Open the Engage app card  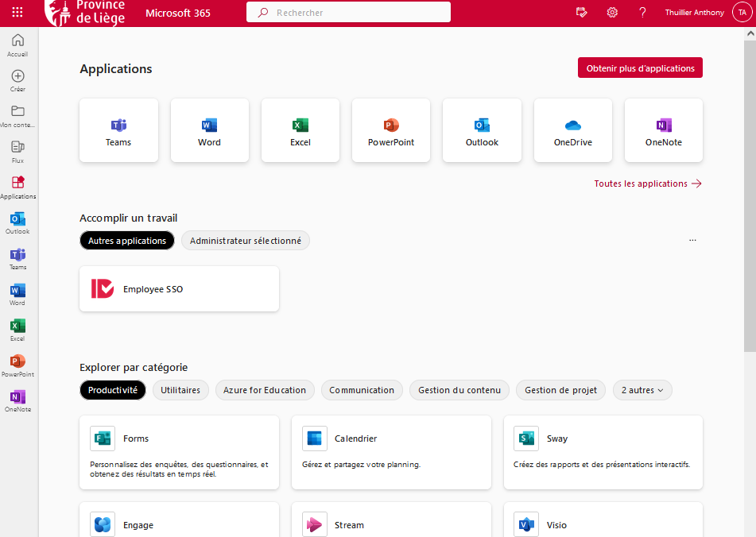(x=180, y=520)
